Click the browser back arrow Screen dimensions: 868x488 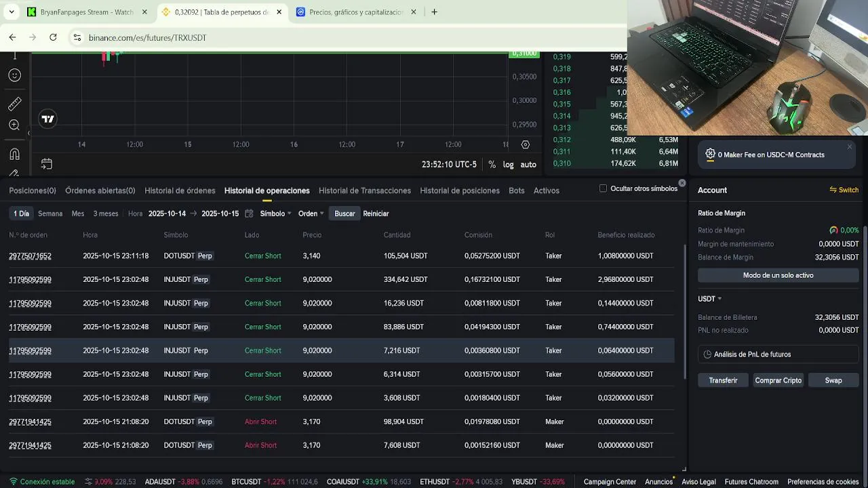tap(12, 37)
